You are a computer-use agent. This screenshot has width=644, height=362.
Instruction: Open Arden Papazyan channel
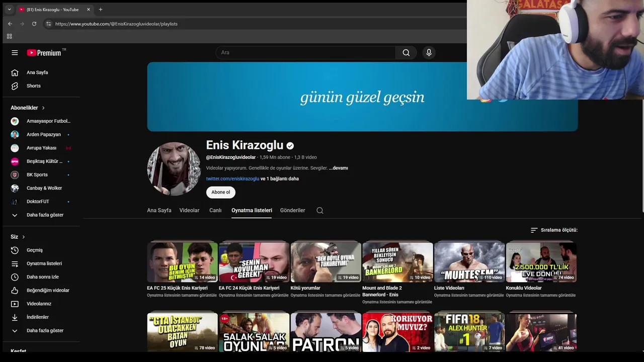coord(41,134)
